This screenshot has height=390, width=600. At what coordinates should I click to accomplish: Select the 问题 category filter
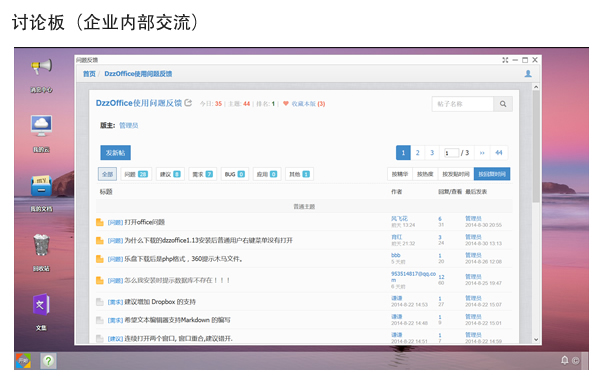136,174
